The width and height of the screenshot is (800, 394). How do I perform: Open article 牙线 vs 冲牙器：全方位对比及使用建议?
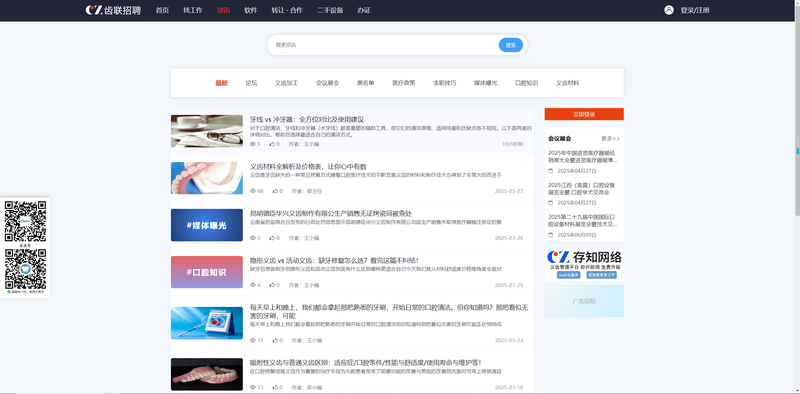click(x=307, y=119)
